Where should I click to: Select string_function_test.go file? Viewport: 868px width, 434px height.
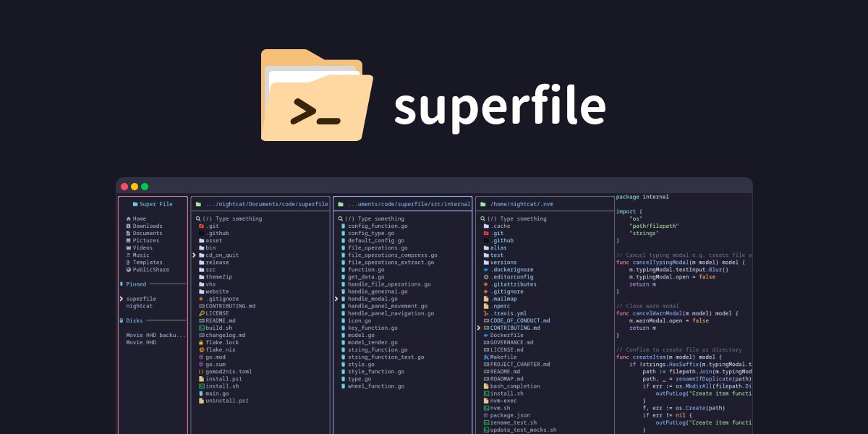(383, 357)
